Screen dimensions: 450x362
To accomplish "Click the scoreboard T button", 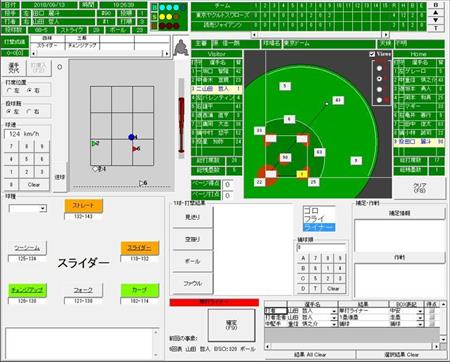I will pos(436,28).
